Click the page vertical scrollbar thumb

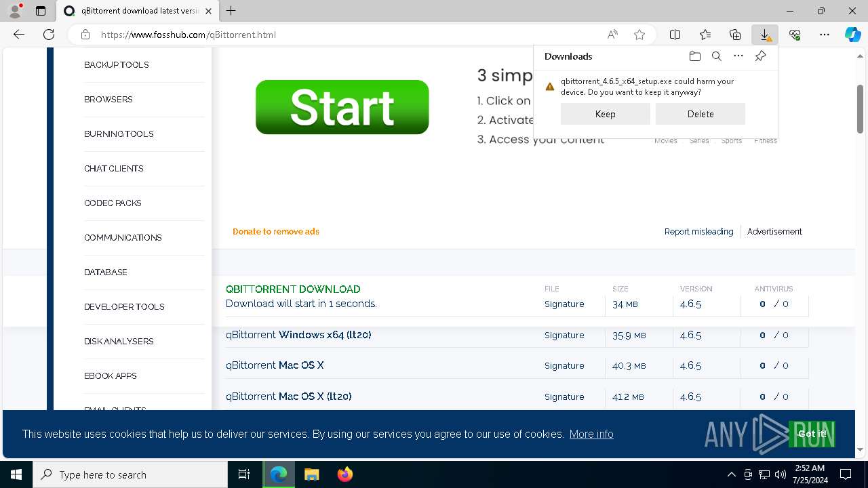(861, 109)
